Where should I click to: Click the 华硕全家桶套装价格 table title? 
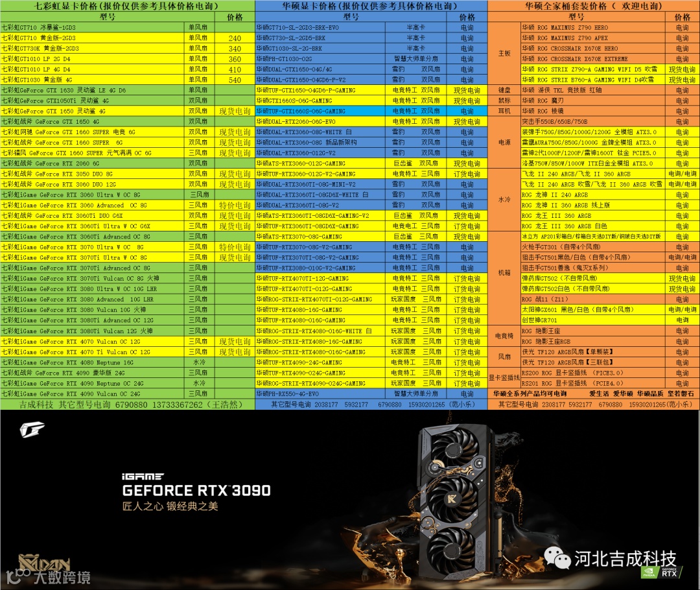click(594, 6)
